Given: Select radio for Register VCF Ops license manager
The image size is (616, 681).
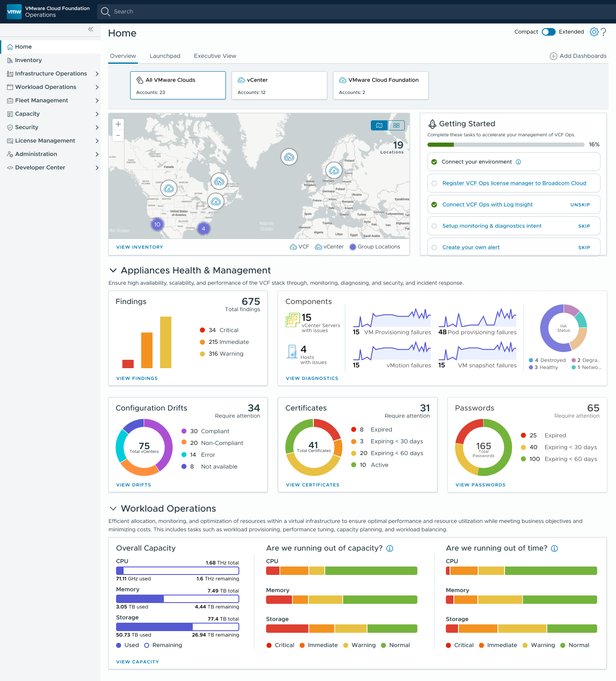Looking at the screenshot, I should (434, 183).
